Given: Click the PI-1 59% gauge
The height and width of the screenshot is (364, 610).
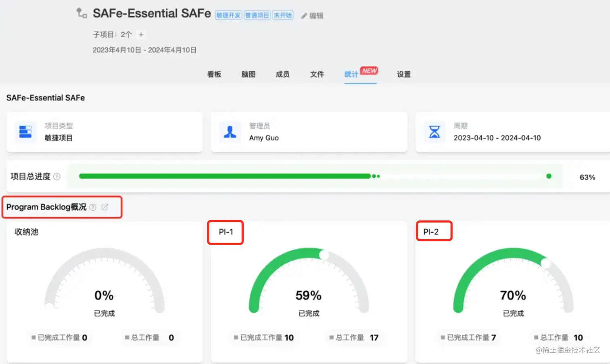Looking at the screenshot, I should coord(309,281).
